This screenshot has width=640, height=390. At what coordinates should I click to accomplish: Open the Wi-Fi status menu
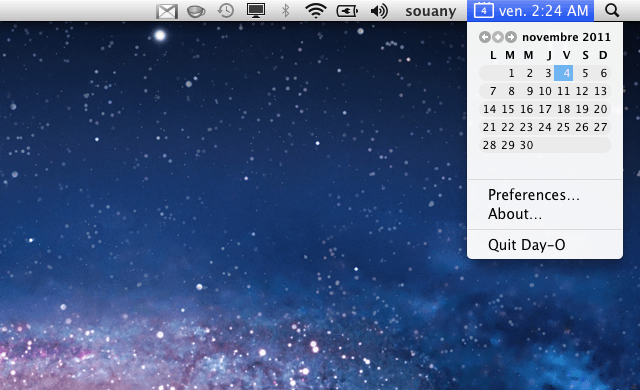[x=316, y=11]
